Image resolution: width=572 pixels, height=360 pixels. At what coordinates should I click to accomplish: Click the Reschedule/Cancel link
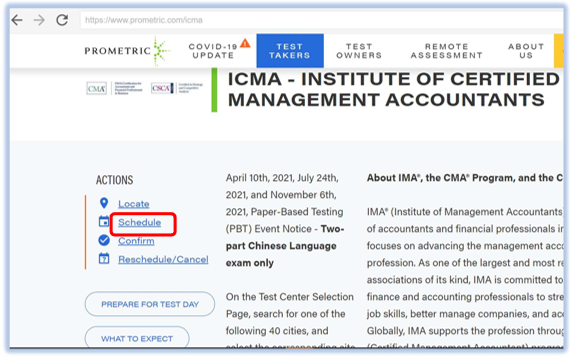163,259
